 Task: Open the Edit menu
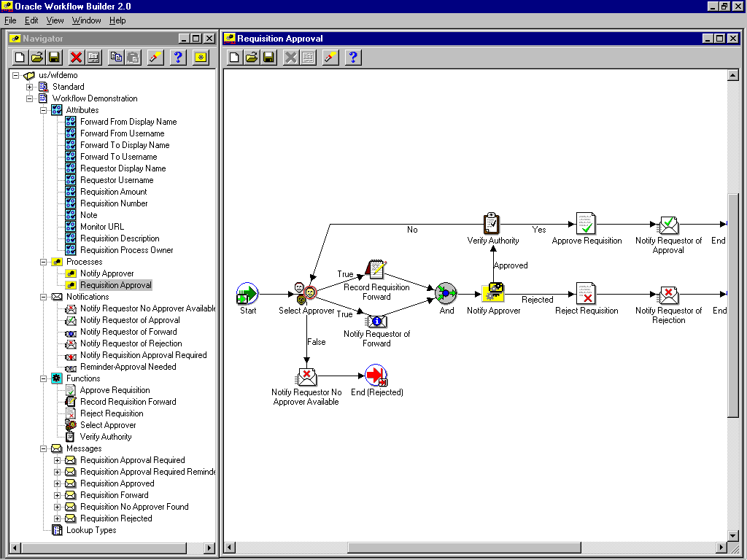tap(31, 20)
